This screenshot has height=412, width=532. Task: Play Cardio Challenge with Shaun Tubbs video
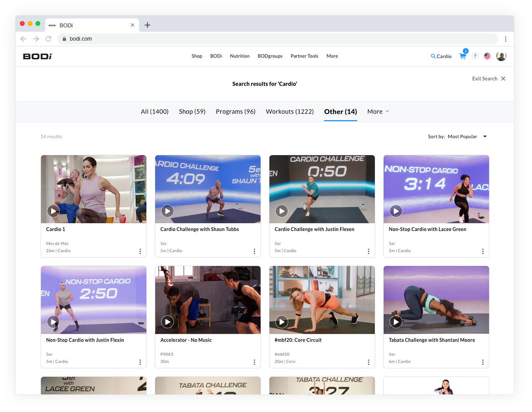tap(168, 211)
